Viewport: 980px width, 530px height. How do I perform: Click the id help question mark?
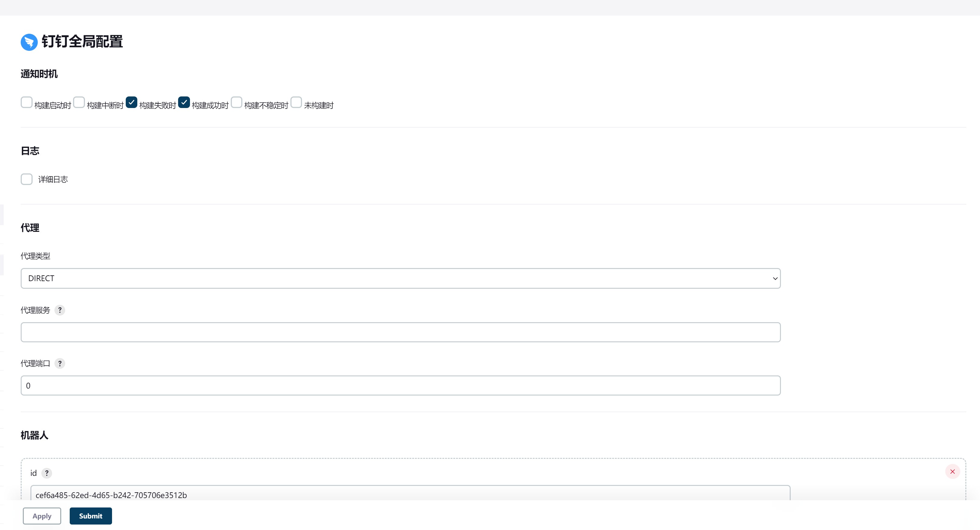click(x=47, y=473)
